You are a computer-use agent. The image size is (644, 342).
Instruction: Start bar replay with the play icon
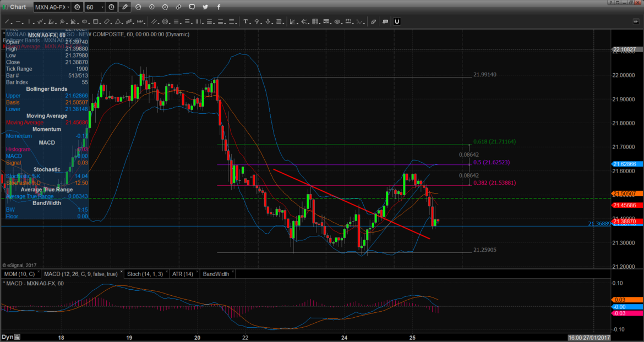pyautogui.click(x=151, y=7)
